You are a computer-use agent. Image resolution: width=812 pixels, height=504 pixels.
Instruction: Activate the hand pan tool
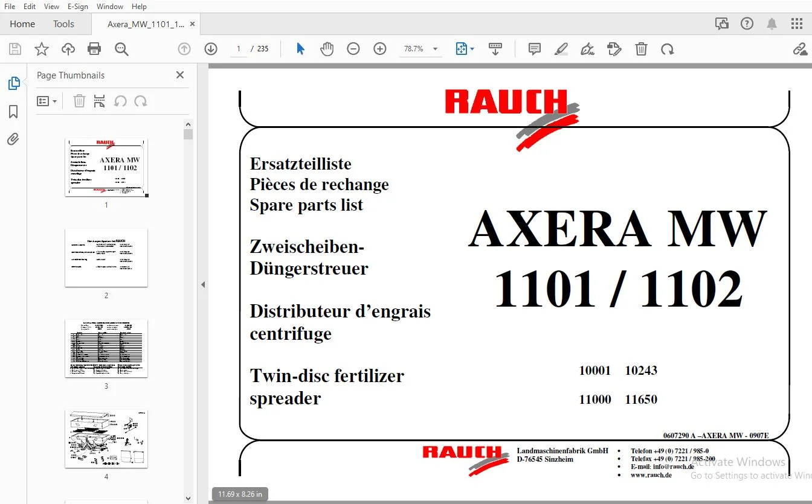[327, 49]
